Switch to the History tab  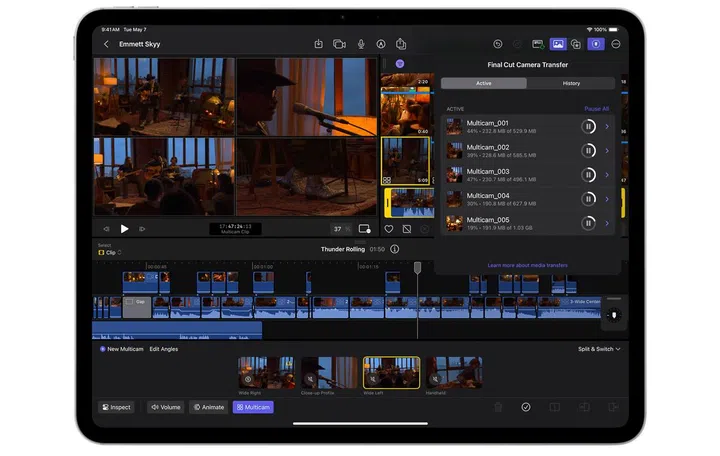pos(571,83)
